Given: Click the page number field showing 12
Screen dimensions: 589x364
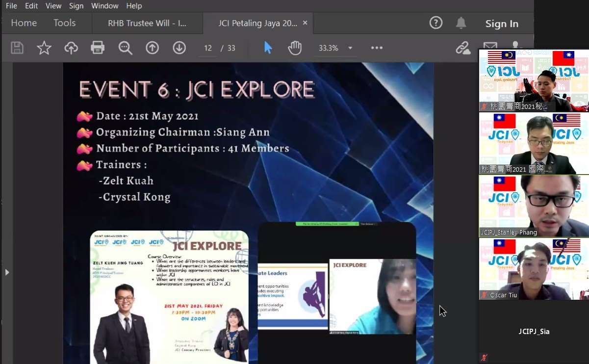Looking at the screenshot, I should pos(208,48).
